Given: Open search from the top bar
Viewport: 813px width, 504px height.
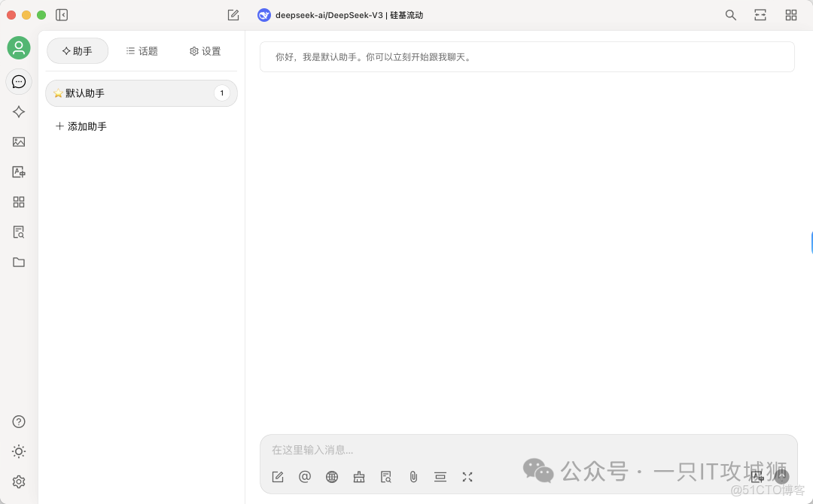Looking at the screenshot, I should [730, 14].
